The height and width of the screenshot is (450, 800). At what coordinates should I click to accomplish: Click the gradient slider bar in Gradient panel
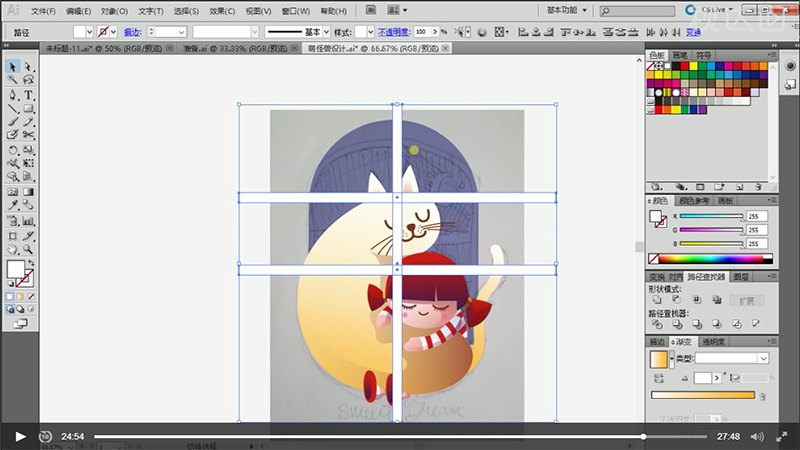pyautogui.click(x=703, y=395)
